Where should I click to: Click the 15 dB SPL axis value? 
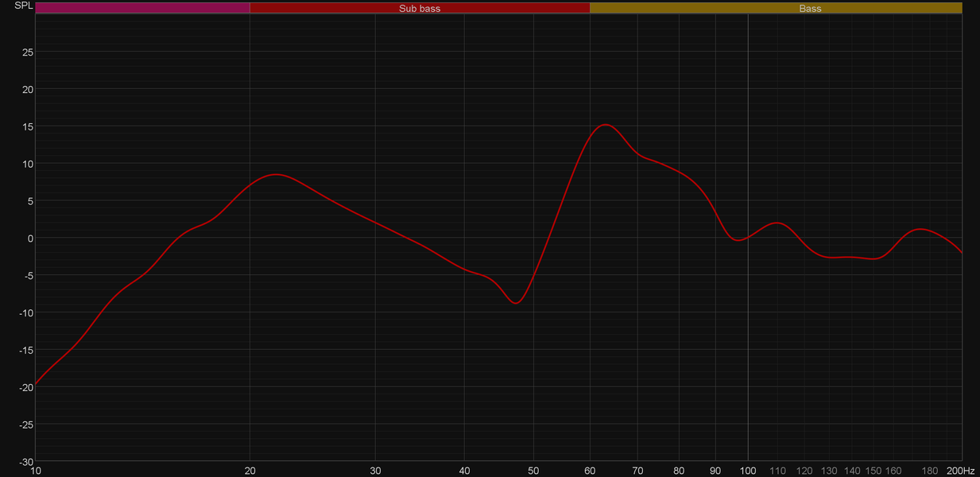(27, 127)
